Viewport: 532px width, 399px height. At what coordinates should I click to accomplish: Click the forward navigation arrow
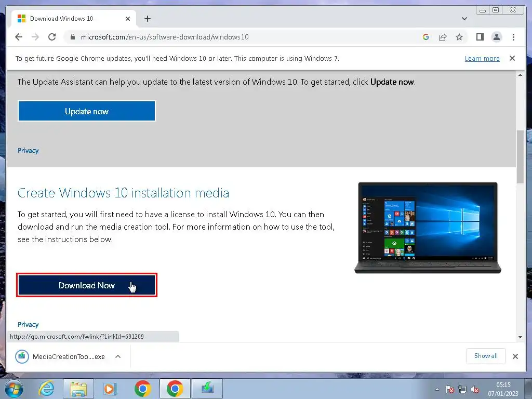pyautogui.click(x=35, y=37)
